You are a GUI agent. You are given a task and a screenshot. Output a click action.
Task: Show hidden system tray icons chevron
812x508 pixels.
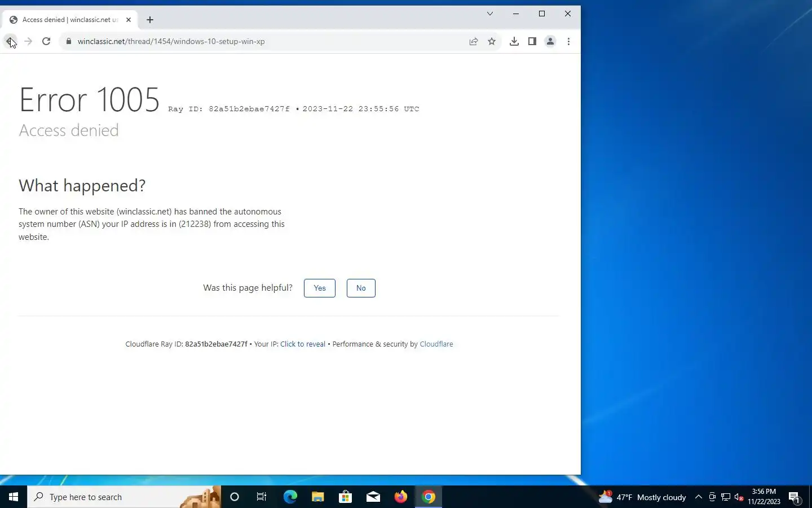tap(699, 497)
